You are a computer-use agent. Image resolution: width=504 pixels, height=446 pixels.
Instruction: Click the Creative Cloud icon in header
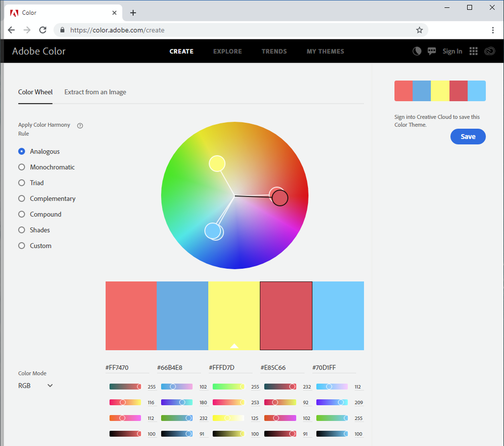[490, 51]
